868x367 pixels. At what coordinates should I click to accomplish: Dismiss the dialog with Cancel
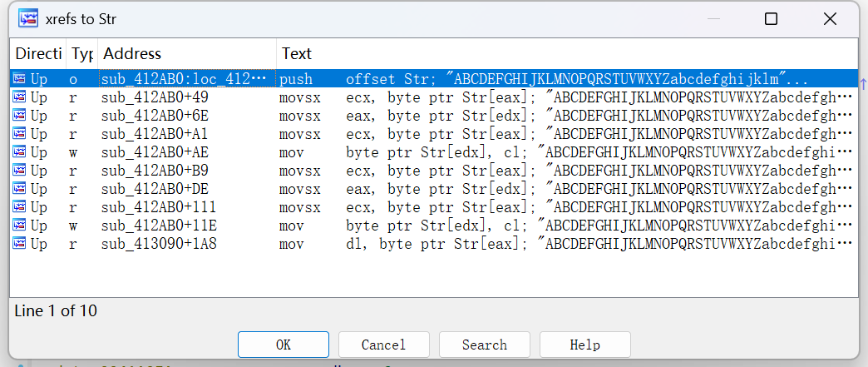(x=383, y=345)
